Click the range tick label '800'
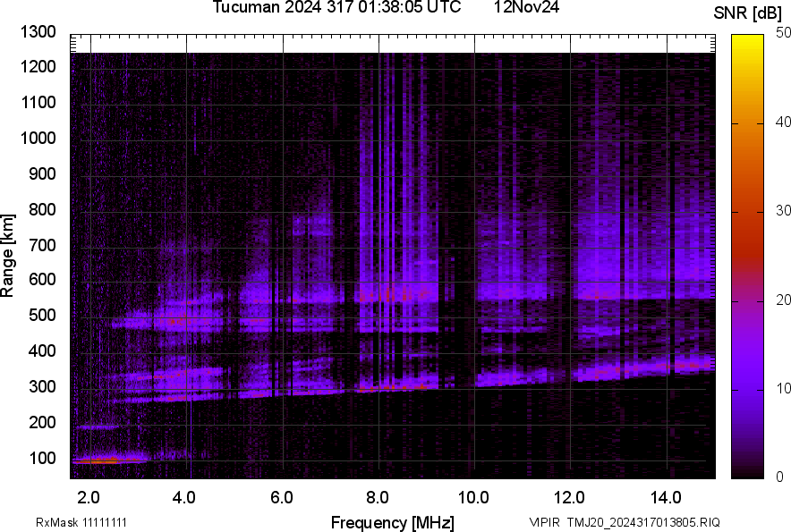 point(42,209)
